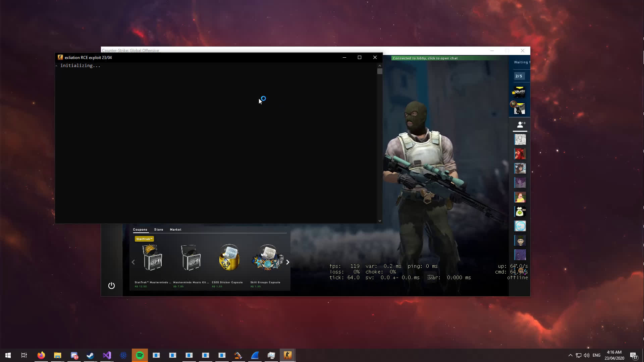The image size is (644, 362).
Task: Open WinSCP from the taskbar
Action: point(238,355)
